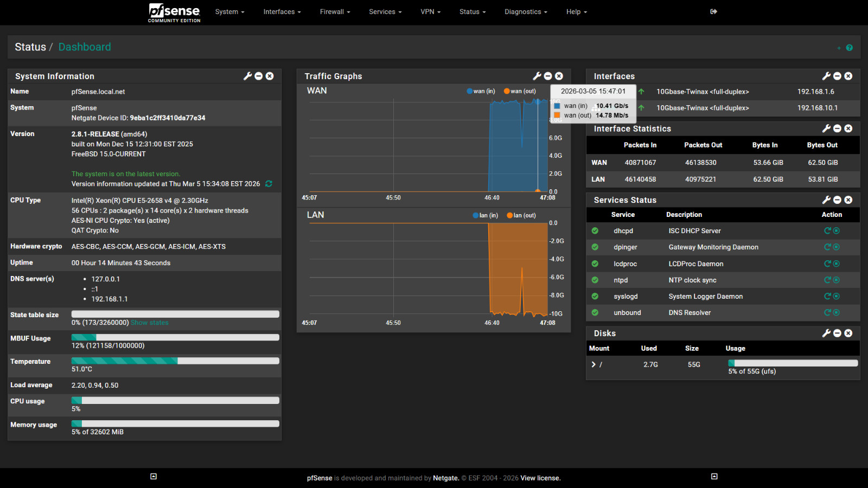
Task: Click the dashboard help question mark icon
Action: pos(849,48)
